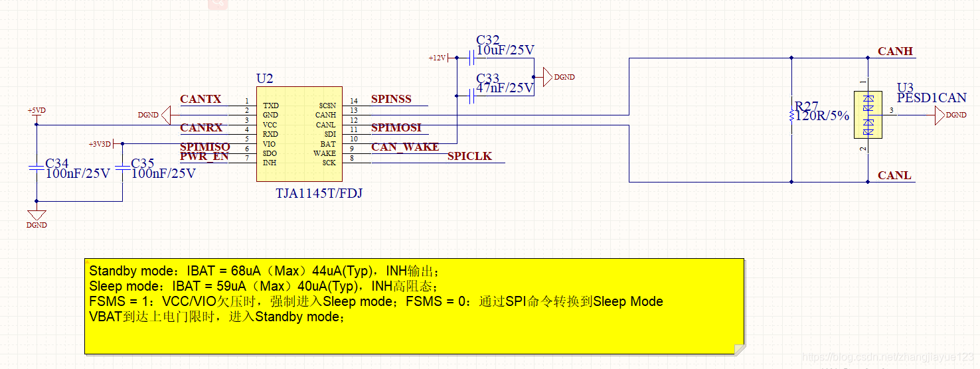Select the U2 designator text
Image resolution: width=980 pixels, height=369 pixels.
(265, 79)
